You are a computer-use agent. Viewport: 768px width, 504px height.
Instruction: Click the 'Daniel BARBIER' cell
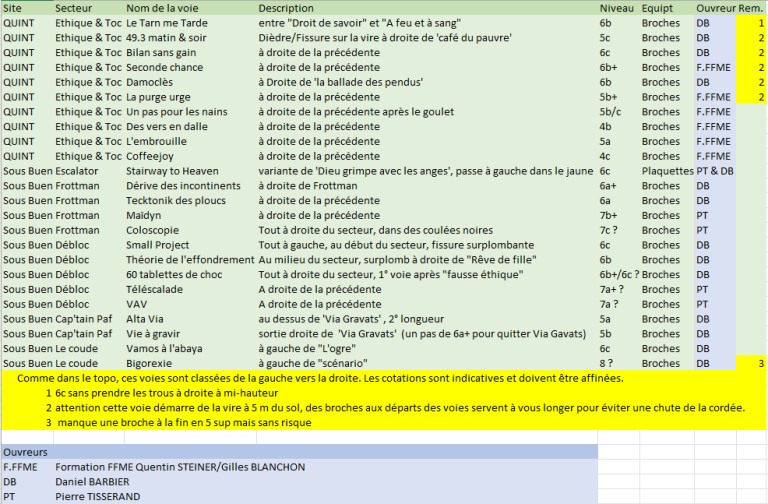click(x=92, y=481)
